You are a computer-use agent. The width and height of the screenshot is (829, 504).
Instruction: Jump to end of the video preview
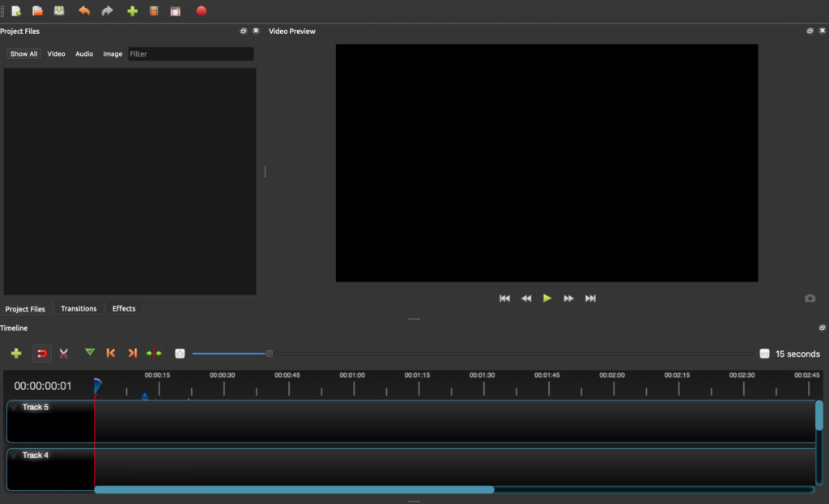[590, 299]
